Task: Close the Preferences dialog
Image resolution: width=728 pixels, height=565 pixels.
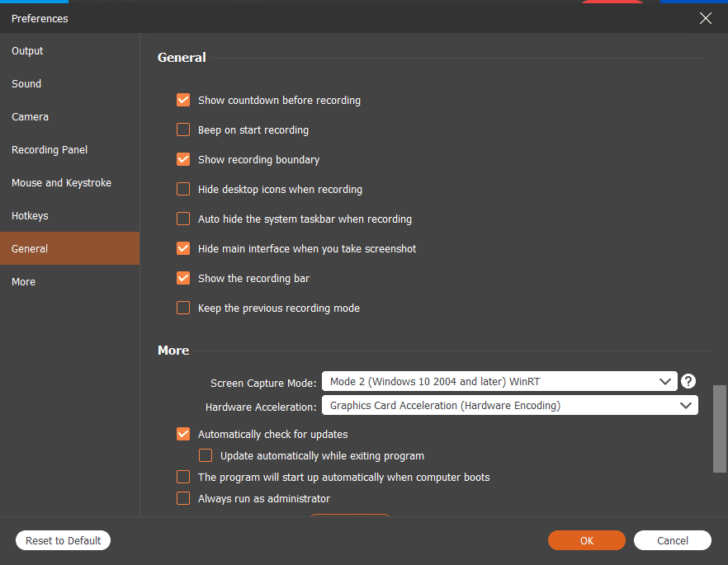Action: coord(705,18)
